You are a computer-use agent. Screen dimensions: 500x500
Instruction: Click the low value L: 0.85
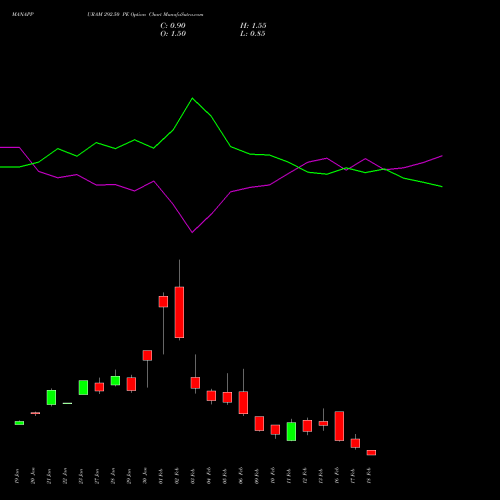tap(253, 34)
